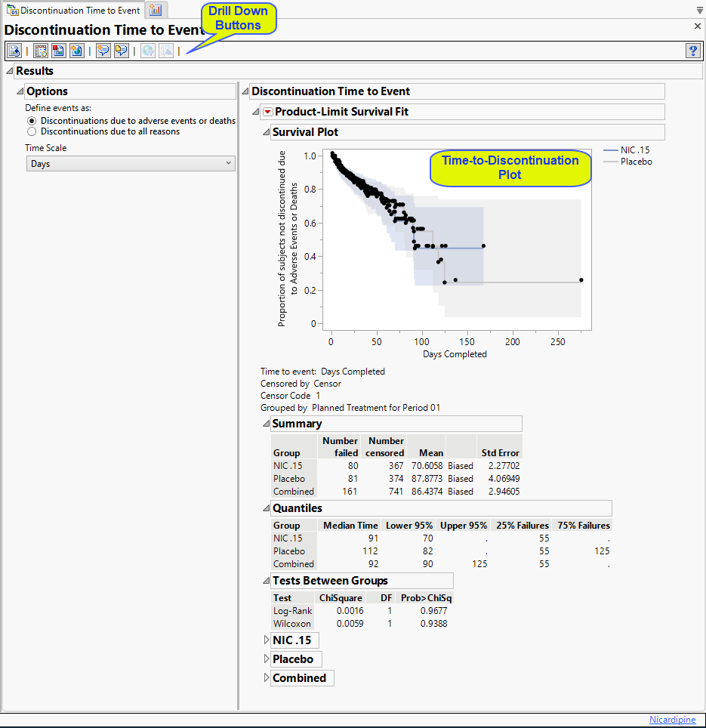This screenshot has width=706, height=728.
Task: Click the table with magnifier drill down icon
Action: tap(41, 51)
